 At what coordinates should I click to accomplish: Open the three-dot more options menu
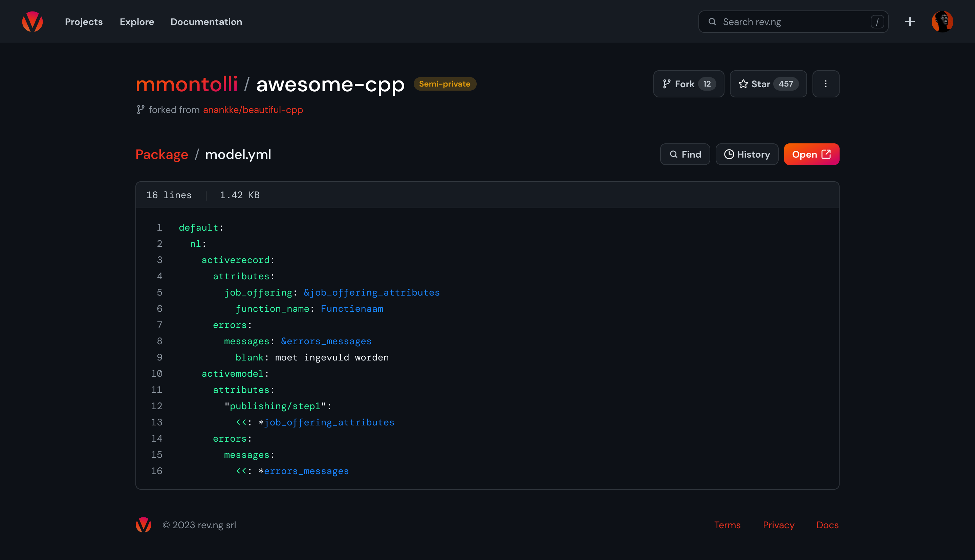tap(826, 84)
